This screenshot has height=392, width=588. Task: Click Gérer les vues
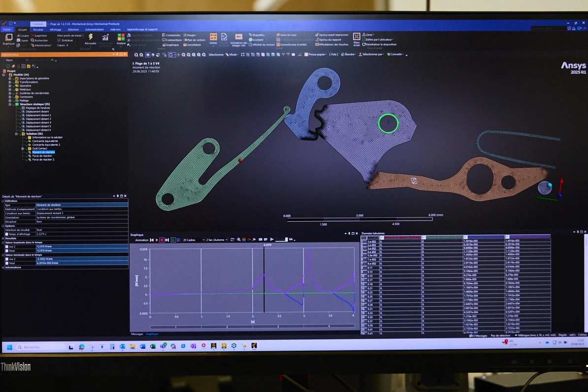(287, 35)
